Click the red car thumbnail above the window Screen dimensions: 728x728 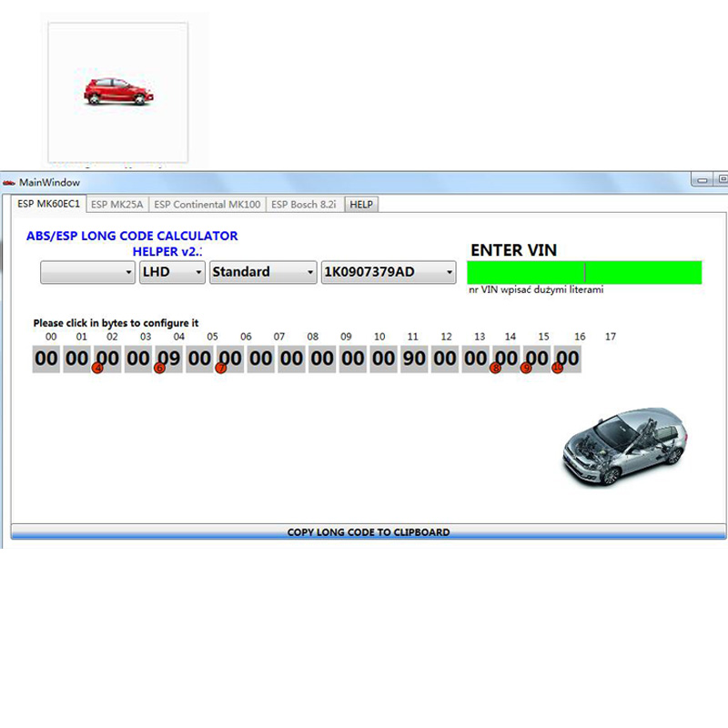[x=118, y=91]
